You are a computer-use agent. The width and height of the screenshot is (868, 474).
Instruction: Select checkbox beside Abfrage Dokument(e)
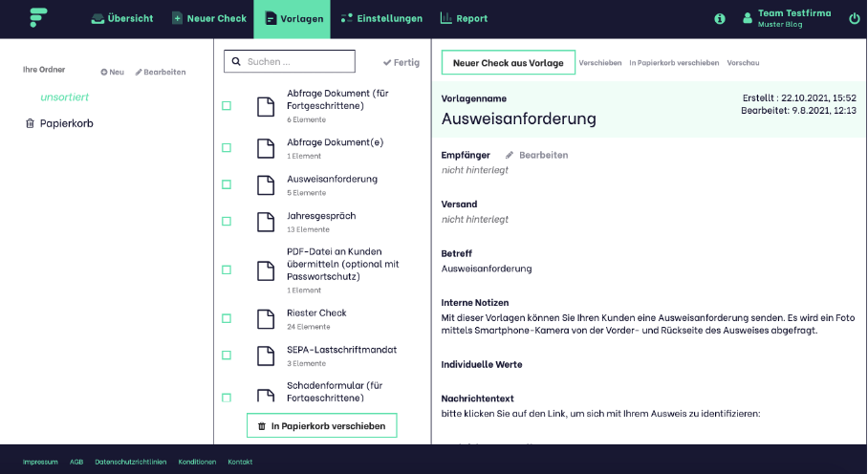(227, 148)
